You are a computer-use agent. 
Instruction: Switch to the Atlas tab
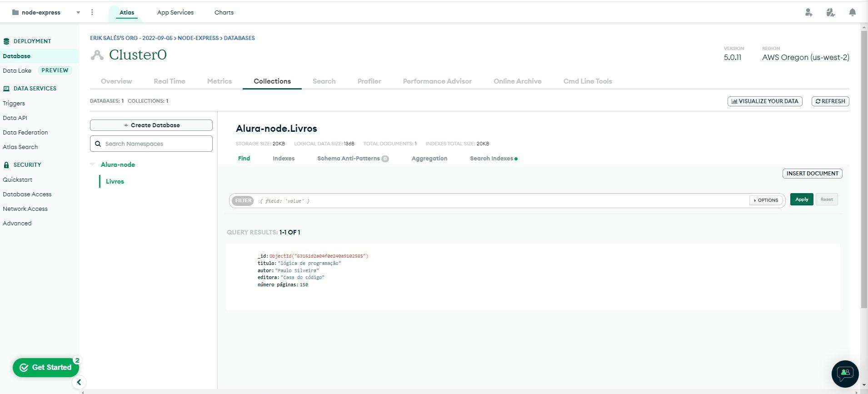127,12
